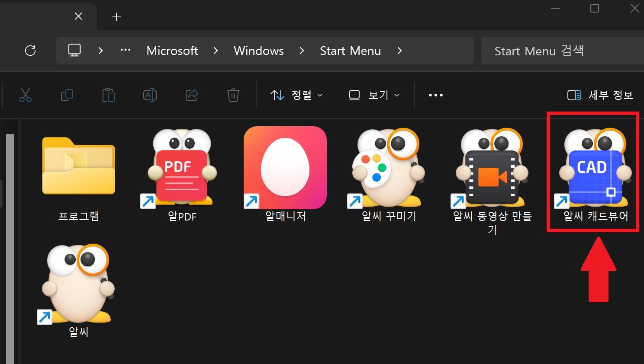Select the 알PDF shortcut icon

click(182, 167)
